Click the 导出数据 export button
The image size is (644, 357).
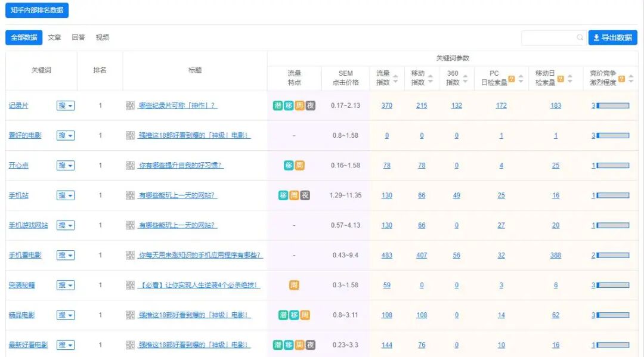click(x=613, y=38)
